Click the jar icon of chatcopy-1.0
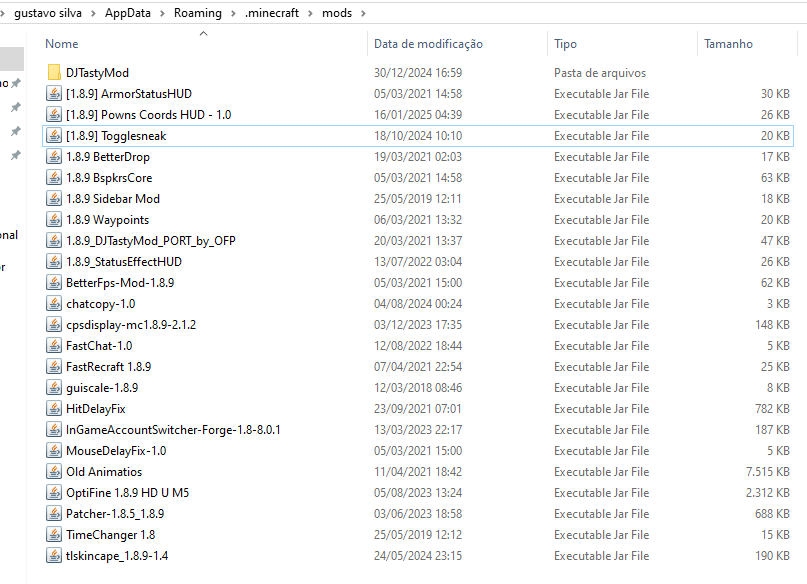 54,304
